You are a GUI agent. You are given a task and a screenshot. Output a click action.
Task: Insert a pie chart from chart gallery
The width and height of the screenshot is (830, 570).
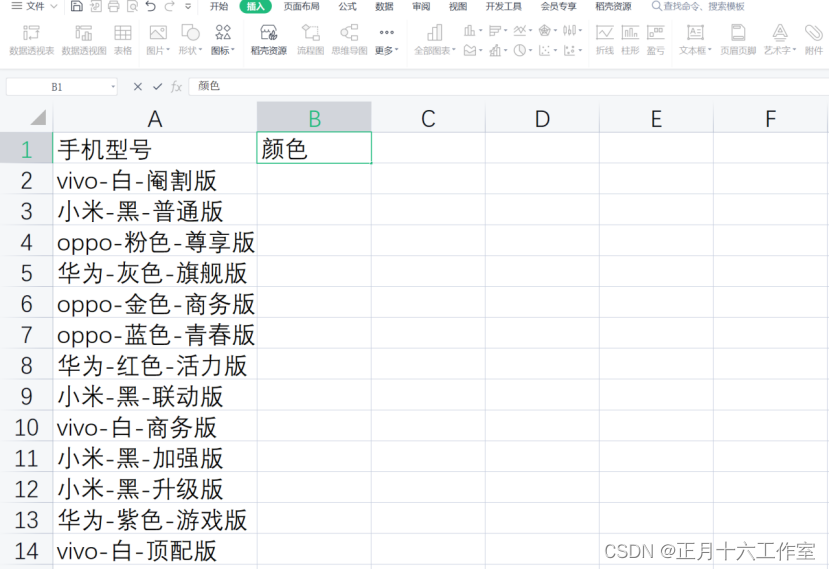click(x=522, y=50)
